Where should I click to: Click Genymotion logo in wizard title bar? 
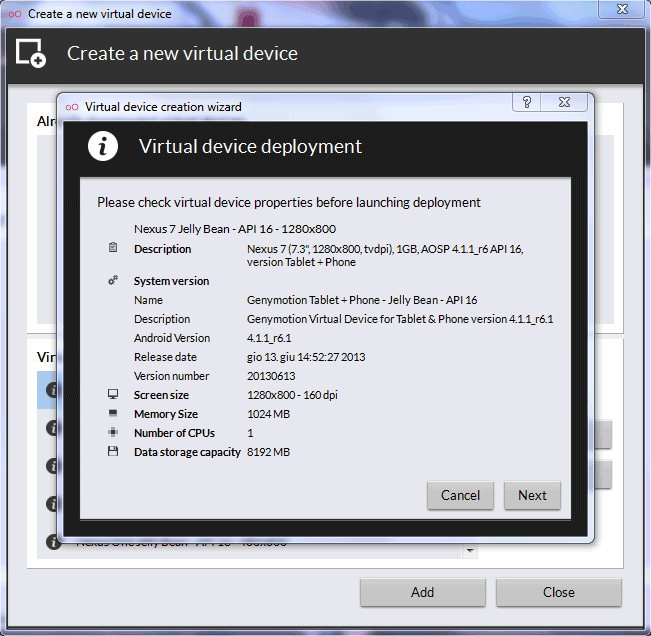click(x=72, y=107)
